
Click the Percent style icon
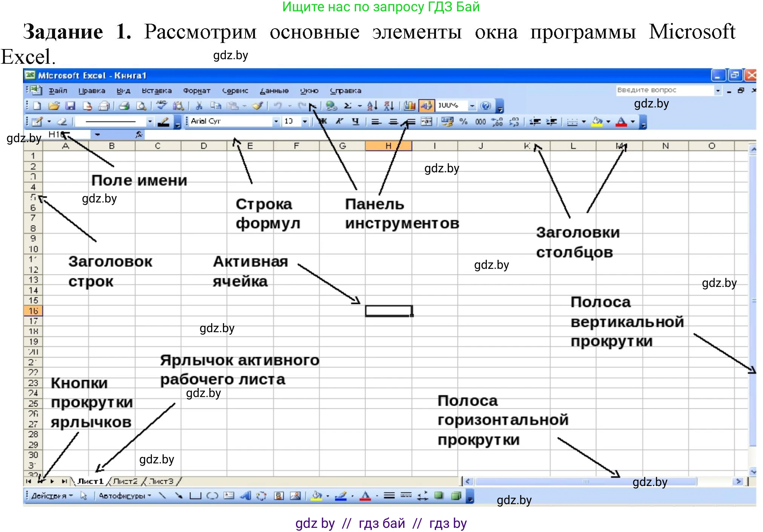464,122
